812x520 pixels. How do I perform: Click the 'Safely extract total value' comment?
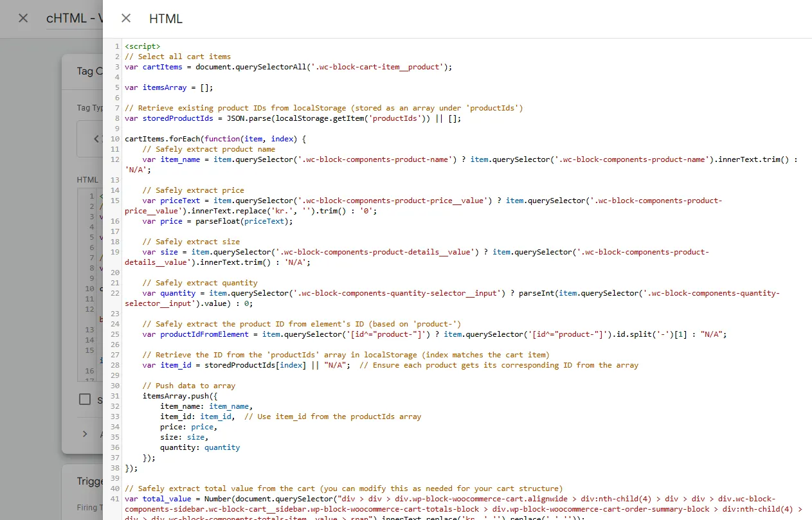tap(343, 489)
